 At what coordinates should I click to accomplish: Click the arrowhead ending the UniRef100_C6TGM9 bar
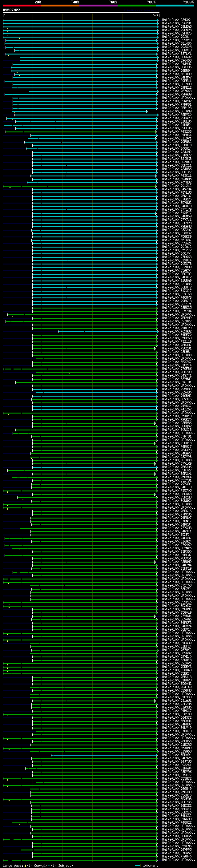point(147,111)
